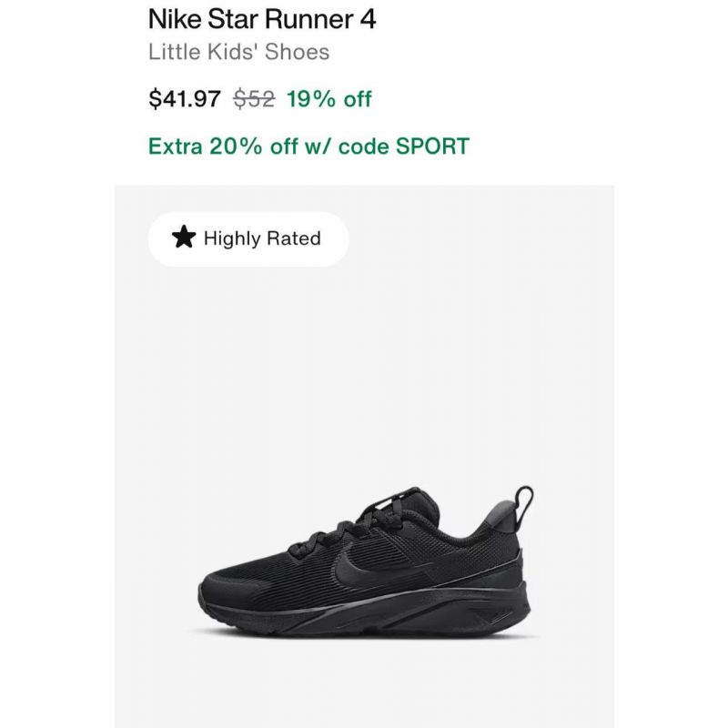Tap the Extra 20% off promo message
This screenshot has height=728, width=728.
click(308, 147)
